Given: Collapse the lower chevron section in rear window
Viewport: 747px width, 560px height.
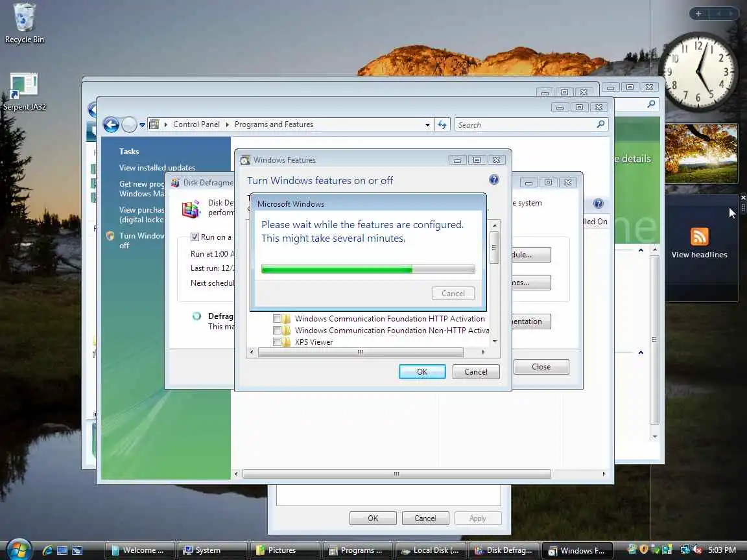Looking at the screenshot, I should tap(641, 353).
